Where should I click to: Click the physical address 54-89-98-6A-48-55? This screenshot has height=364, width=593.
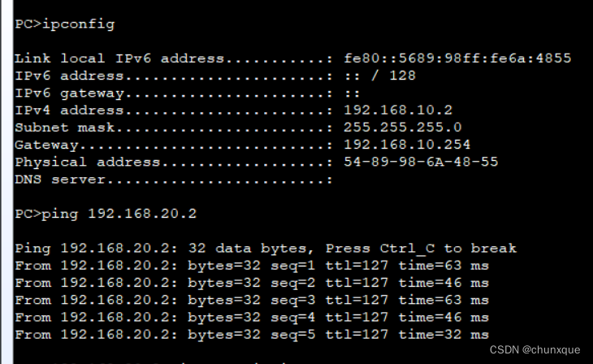(x=421, y=162)
